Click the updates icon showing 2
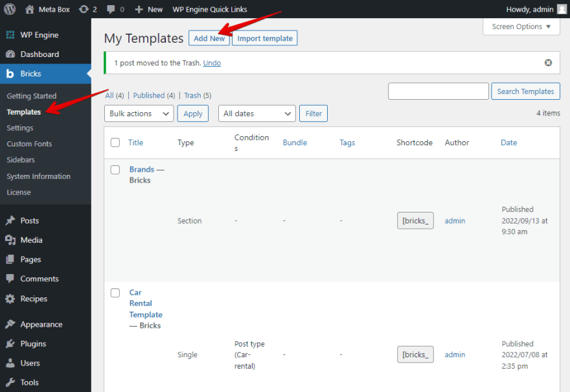The image size is (570, 392). pos(84,9)
